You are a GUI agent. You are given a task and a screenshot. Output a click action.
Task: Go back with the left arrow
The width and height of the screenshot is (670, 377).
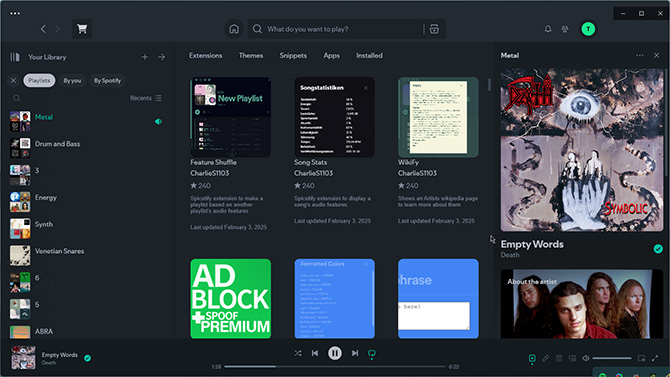click(x=43, y=29)
